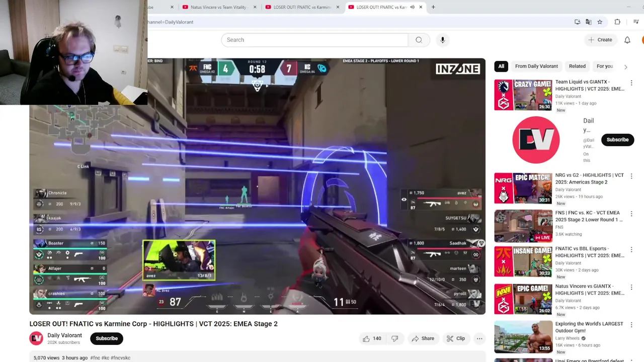The height and width of the screenshot is (362, 644).
Task: Click the Create button
Action: tap(600, 40)
